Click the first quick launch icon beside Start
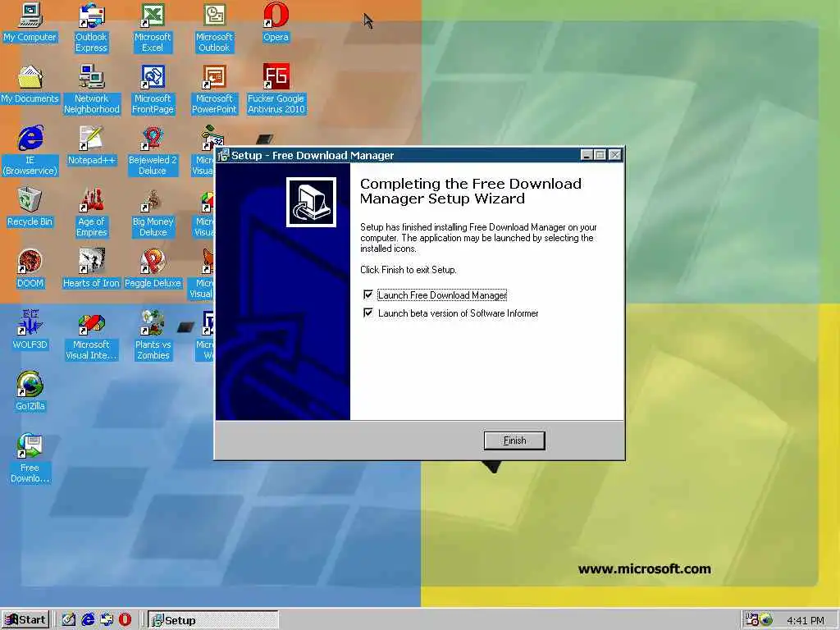This screenshot has height=630, width=840. coord(69,620)
